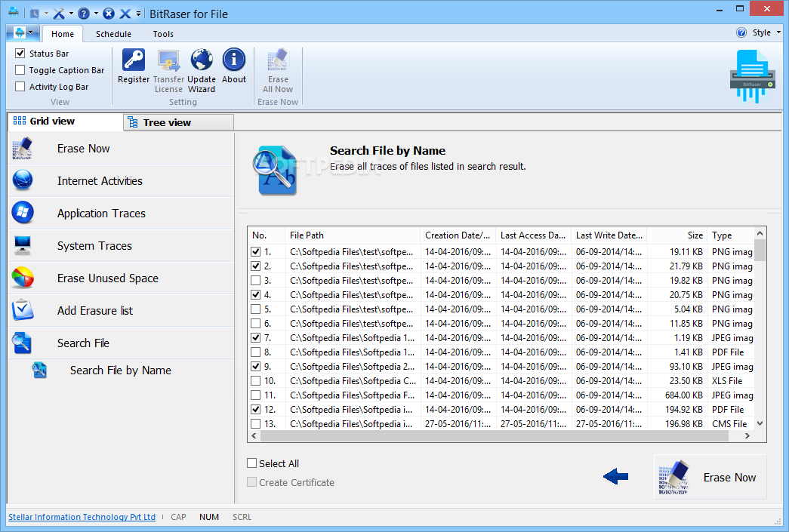This screenshot has height=532, width=789.
Task: Check file row 8 PDF File checkbox
Action: 256,352
